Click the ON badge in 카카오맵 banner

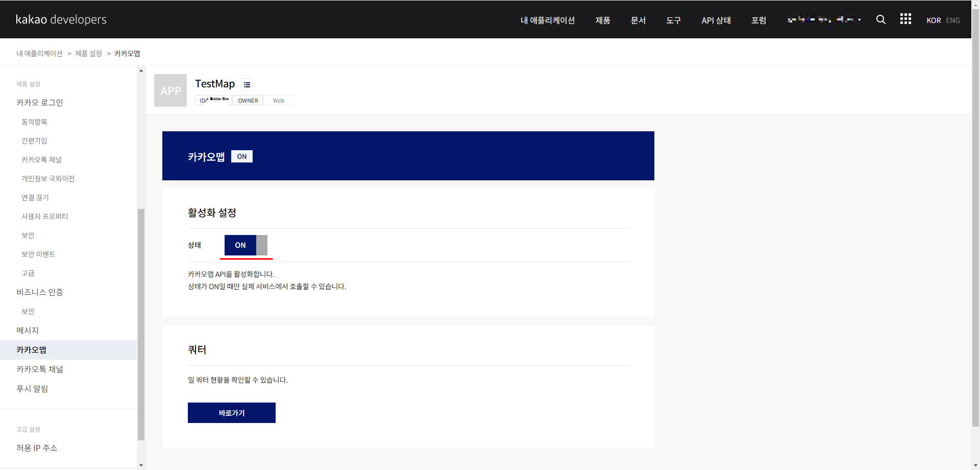242,156
